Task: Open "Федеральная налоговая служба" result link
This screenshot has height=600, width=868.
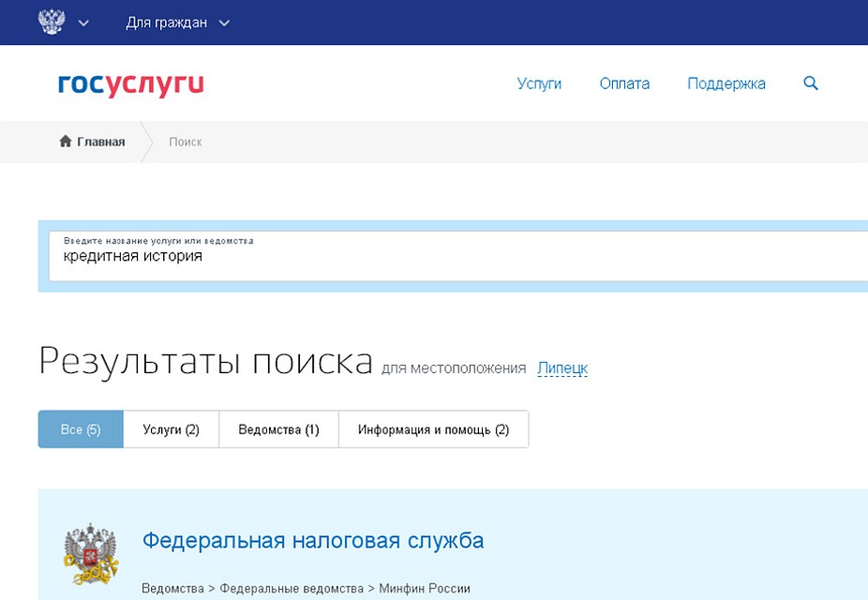Action: click(x=313, y=540)
